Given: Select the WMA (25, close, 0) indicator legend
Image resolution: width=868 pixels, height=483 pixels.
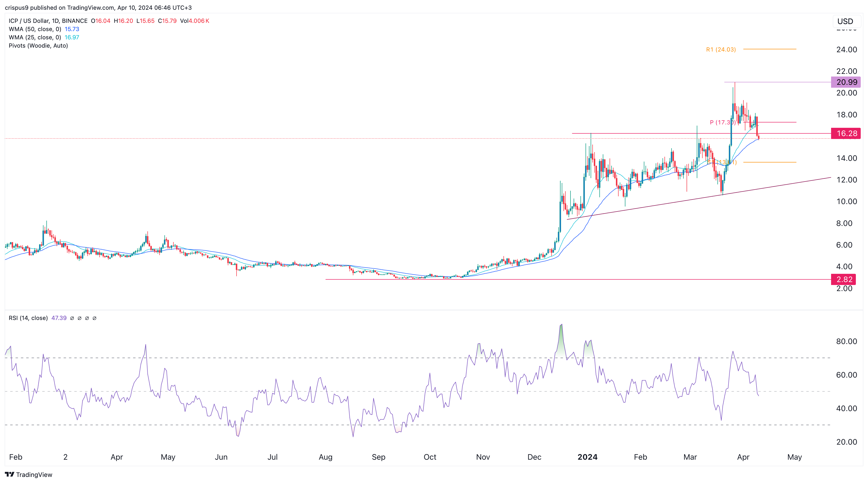Looking at the screenshot, I should pos(35,37).
